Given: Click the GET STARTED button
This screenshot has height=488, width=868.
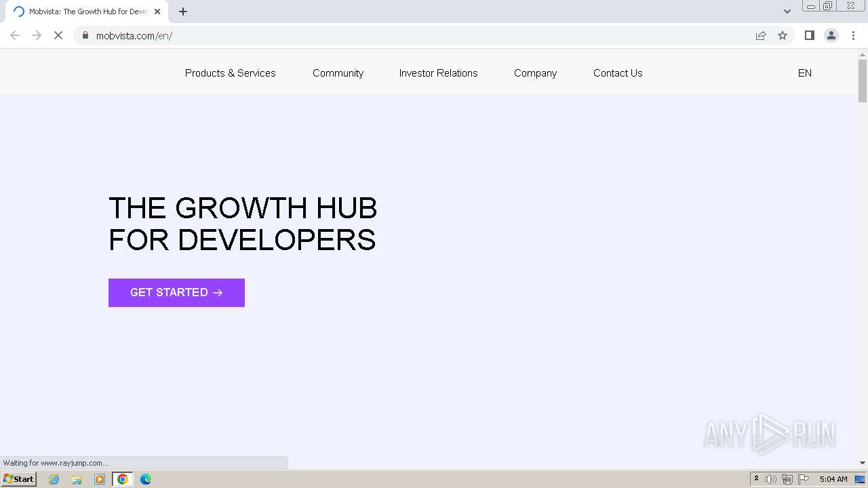Looking at the screenshot, I should tap(176, 293).
